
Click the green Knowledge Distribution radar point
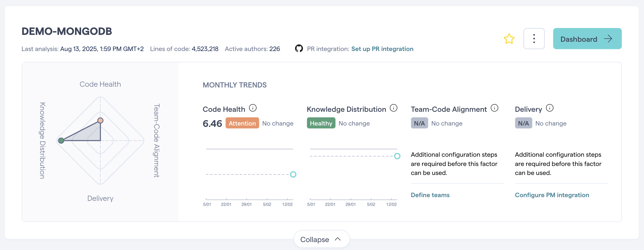tap(61, 140)
